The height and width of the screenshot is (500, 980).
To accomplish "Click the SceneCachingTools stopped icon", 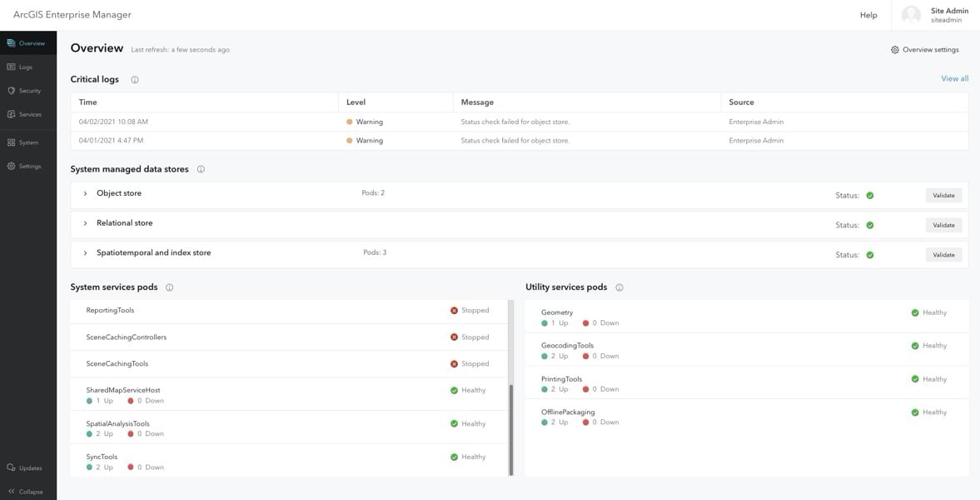I will click(x=455, y=363).
